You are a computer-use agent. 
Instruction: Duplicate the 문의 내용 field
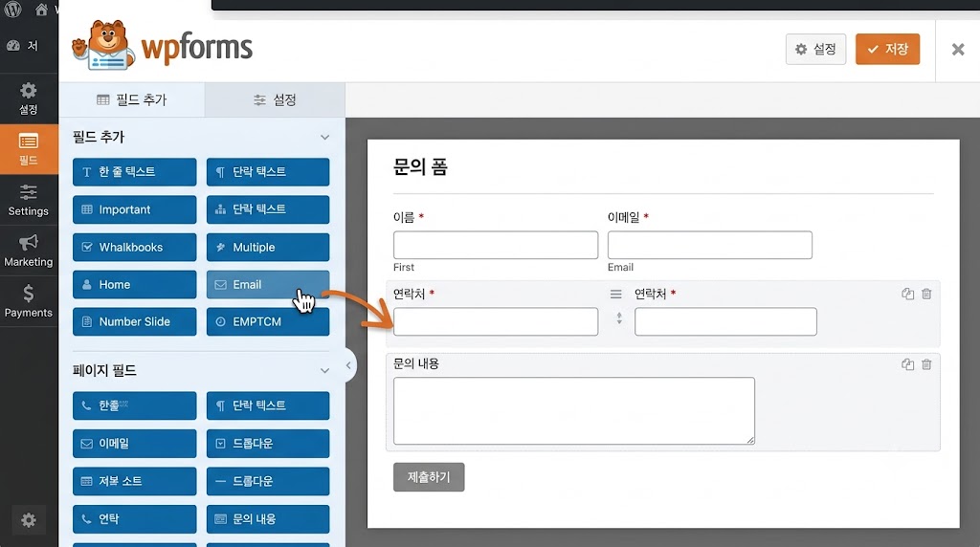(907, 364)
